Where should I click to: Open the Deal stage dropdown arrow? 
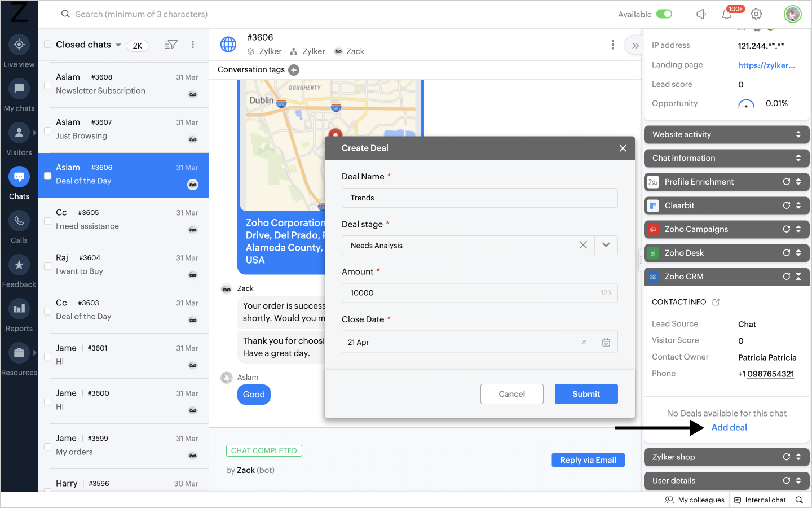pos(606,245)
